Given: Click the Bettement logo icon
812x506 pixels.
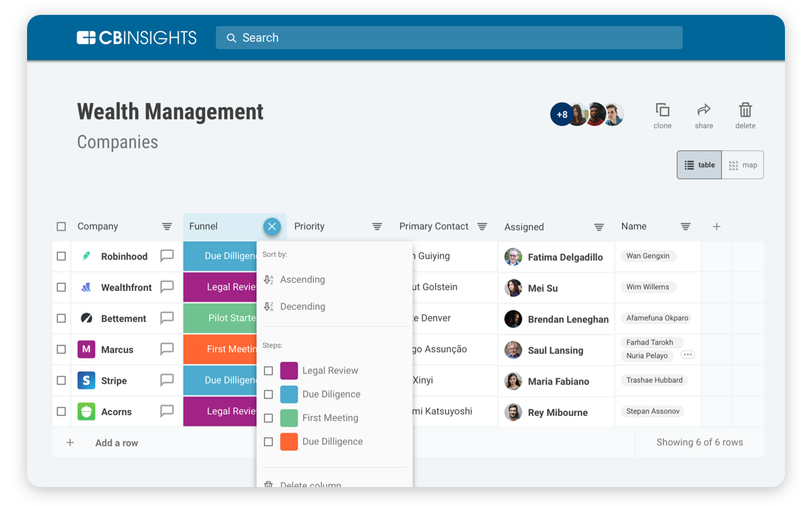Looking at the screenshot, I should (x=86, y=318).
